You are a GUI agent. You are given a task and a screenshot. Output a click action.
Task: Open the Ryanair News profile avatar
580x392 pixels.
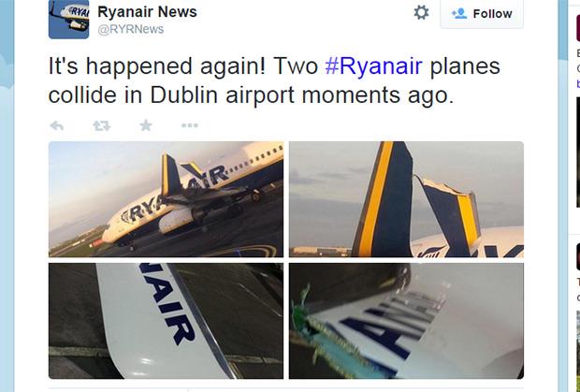pos(68,19)
